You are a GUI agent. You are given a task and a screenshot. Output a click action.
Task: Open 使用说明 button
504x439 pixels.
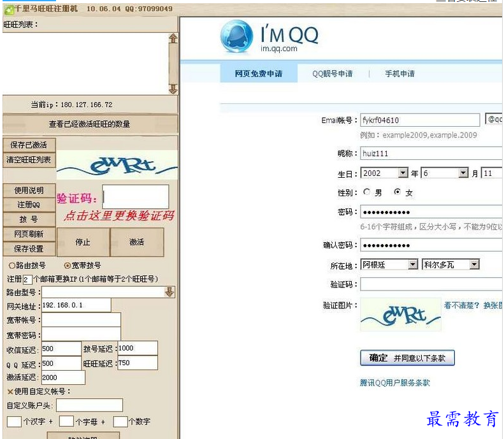click(29, 191)
